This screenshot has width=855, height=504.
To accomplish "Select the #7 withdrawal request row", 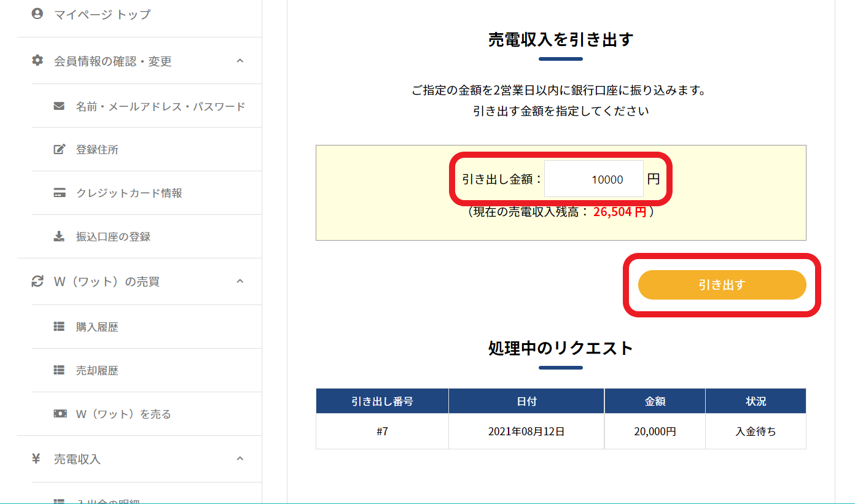I will (x=382, y=432).
